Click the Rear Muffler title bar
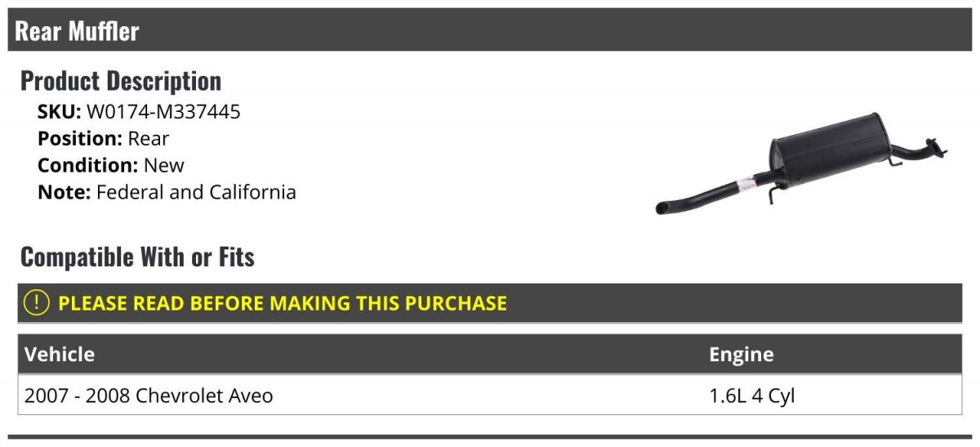Image resolution: width=980 pixels, height=447 pixels. point(78,31)
